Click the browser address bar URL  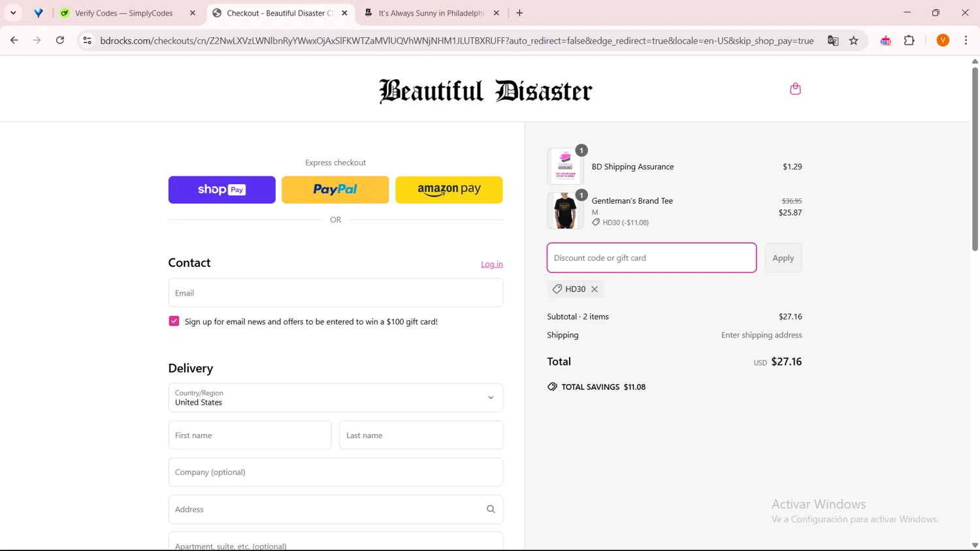[457, 40]
